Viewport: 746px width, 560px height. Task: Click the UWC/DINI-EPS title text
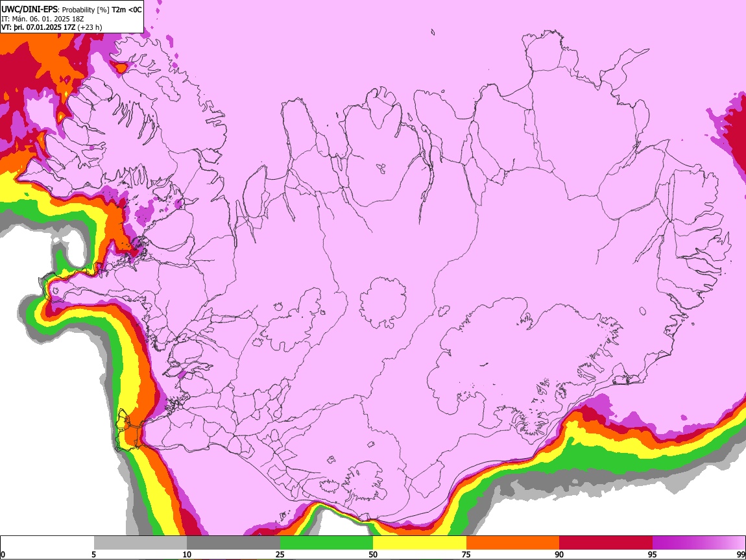(29, 9)
